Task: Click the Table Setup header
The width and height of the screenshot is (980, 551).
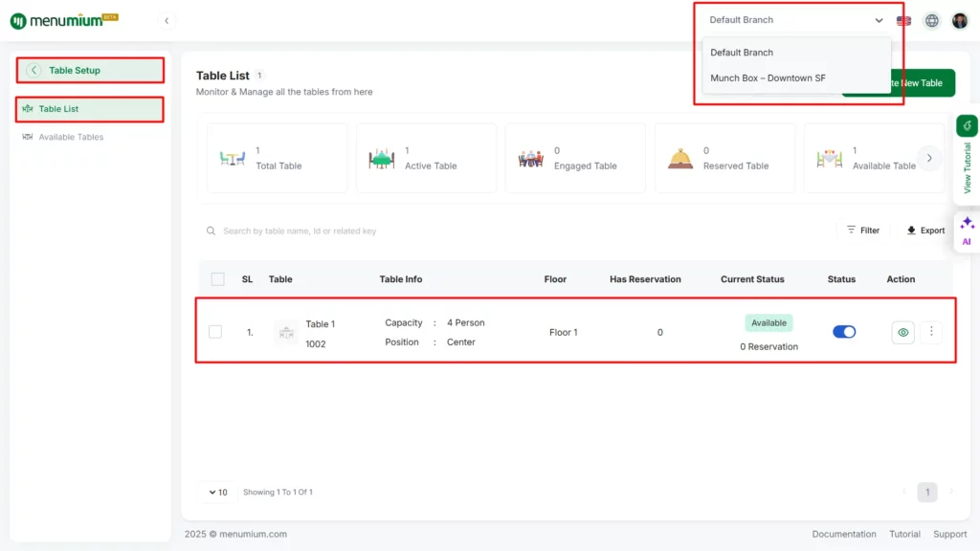Action: click(90, 70)
